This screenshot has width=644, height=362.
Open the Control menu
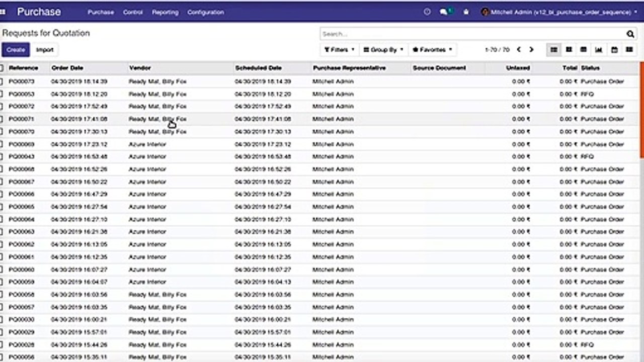[133, 12]
